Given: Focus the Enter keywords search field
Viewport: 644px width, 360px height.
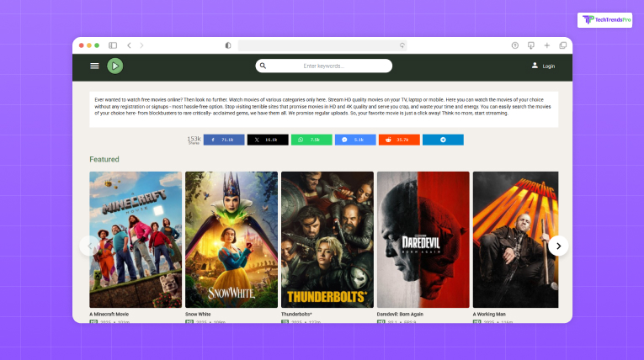Looking at the screenshot, I should (323, 66).
